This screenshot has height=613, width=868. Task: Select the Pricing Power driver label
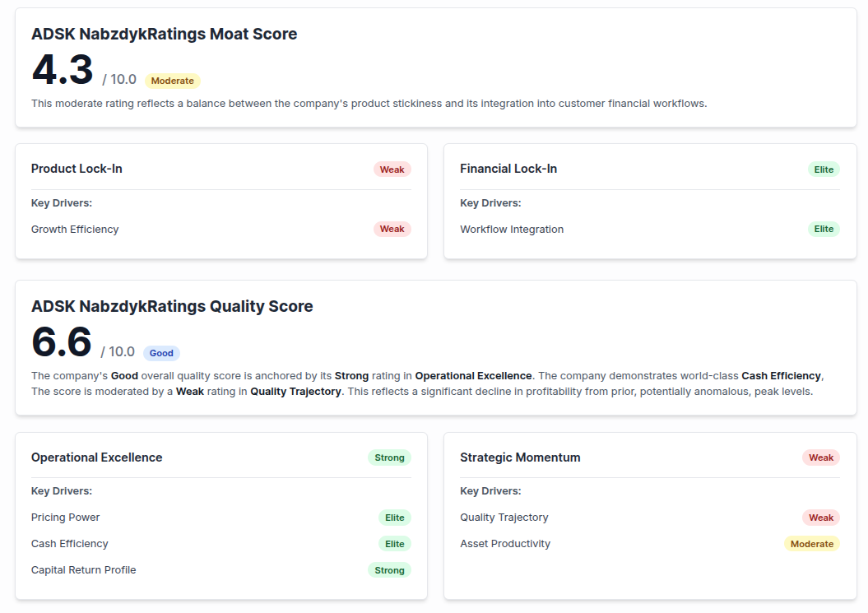point(65,518)
